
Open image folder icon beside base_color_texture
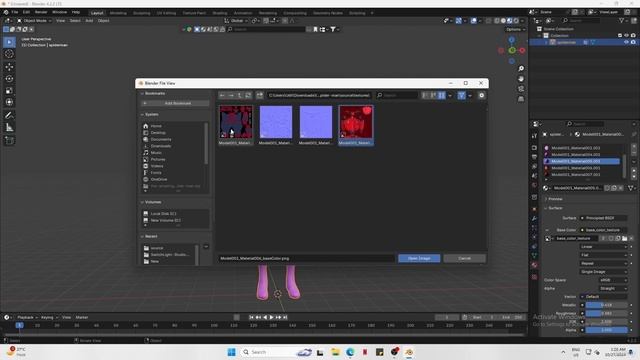(624, 238)
